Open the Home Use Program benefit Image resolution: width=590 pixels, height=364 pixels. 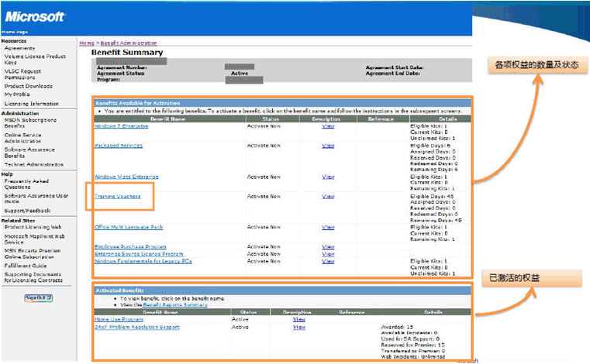pos(119,319)
